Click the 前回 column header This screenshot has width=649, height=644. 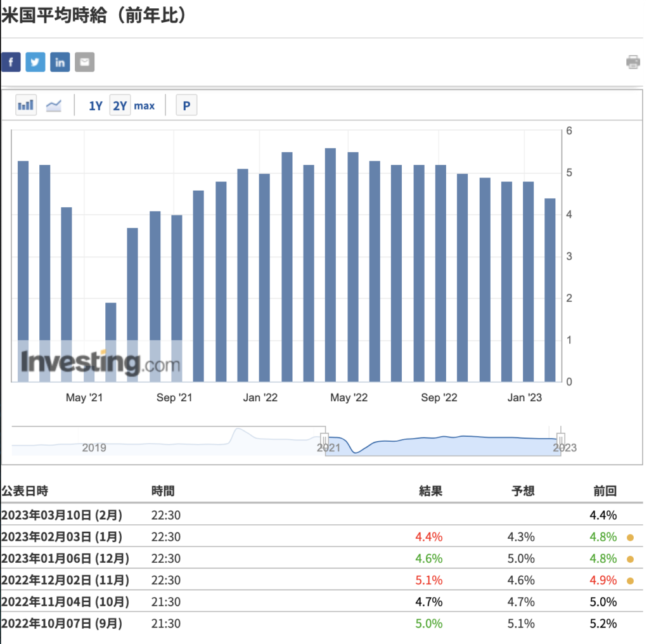coord(605,491)
